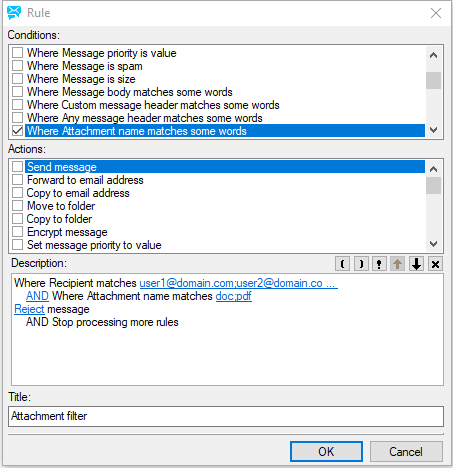453x468 pixels.
Task: Open the user1@domain.com recipient link
Action: pos(238,283)
